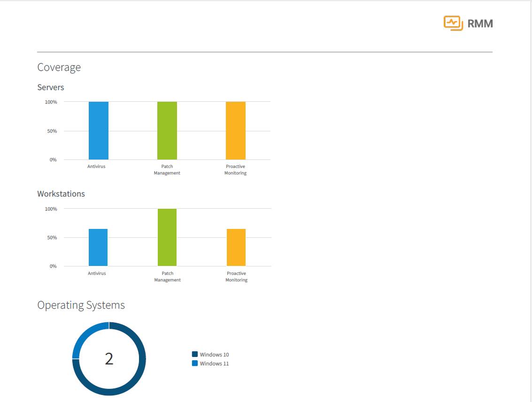Click the Coverage section heading
This screenshot has width=532, height=402.
click(59, 68)
